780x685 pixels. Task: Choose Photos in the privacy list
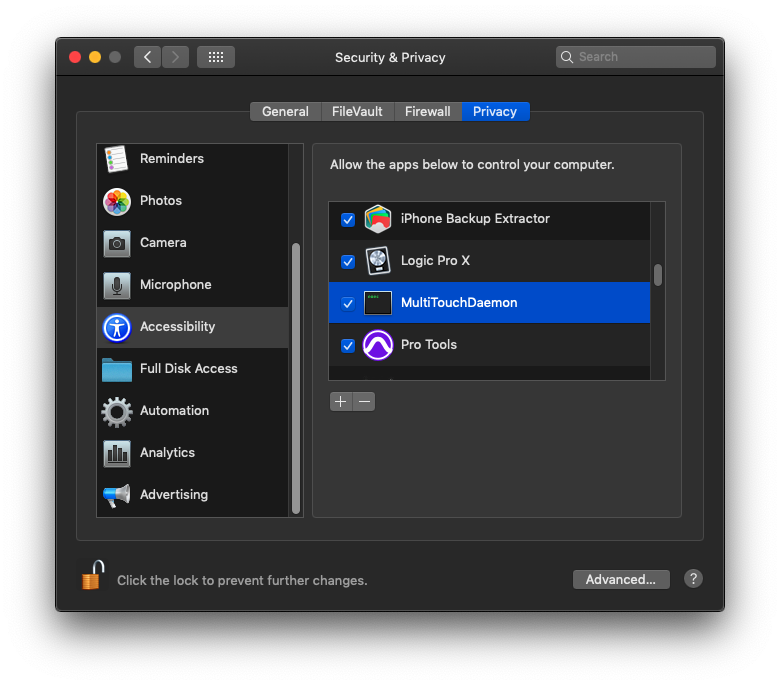[x=160, y=201]
